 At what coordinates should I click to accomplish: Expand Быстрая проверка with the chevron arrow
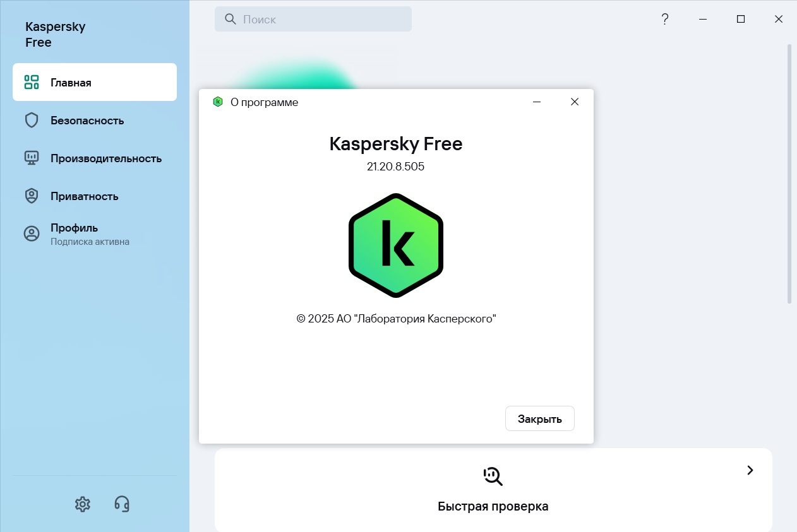pyautogui.click(x=750, y=470)
